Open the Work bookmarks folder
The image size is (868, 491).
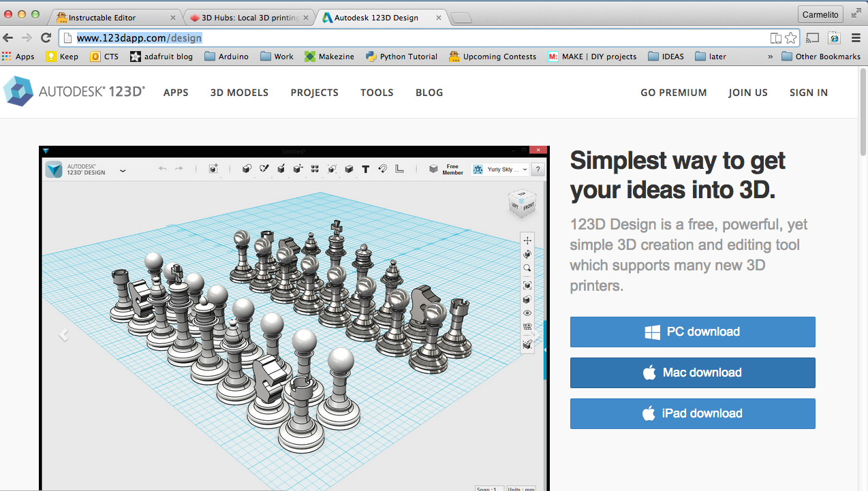tap(277, 57)
